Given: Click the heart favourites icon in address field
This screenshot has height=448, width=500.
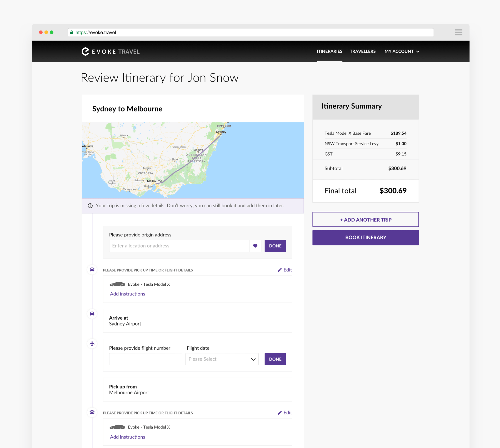Looking at the screenshot, I should pos(255,246).
